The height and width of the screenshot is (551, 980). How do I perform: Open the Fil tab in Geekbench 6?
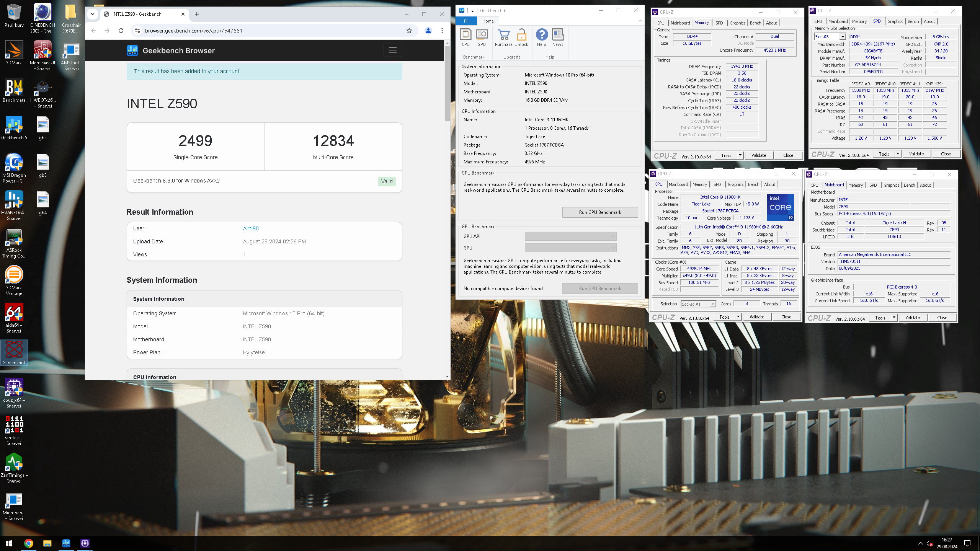[x=466, y=21]
